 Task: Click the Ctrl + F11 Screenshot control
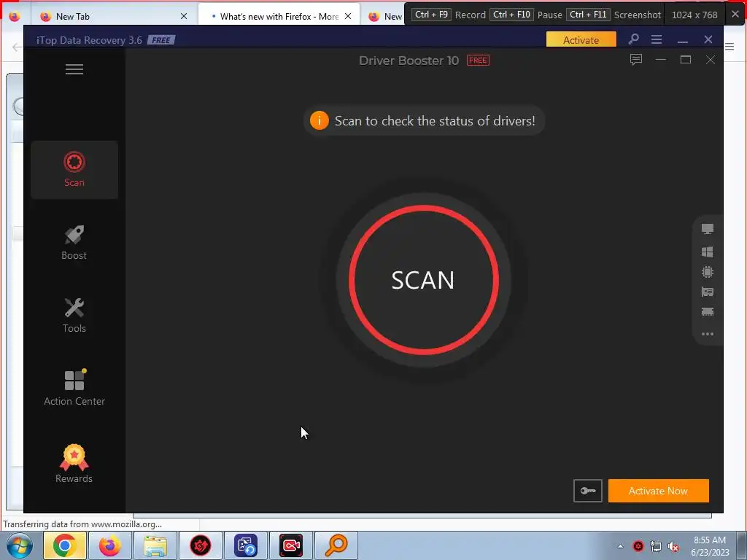(614, 15)
